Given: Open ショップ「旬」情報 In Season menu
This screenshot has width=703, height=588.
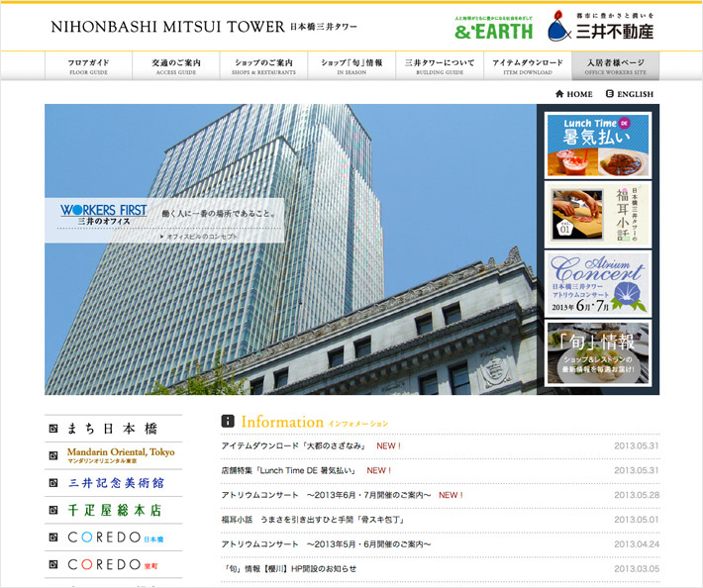Looking at the screenshot, I should (x=351, y=66).
